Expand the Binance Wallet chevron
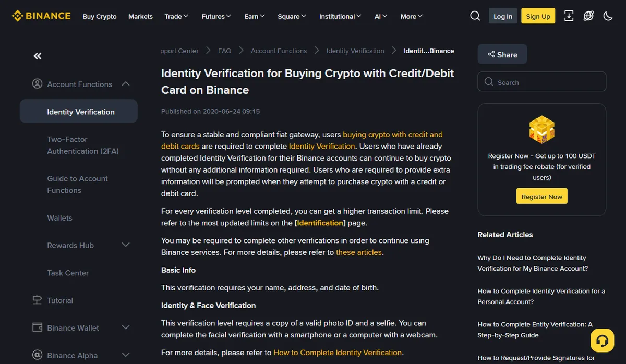 coord(126,327)
